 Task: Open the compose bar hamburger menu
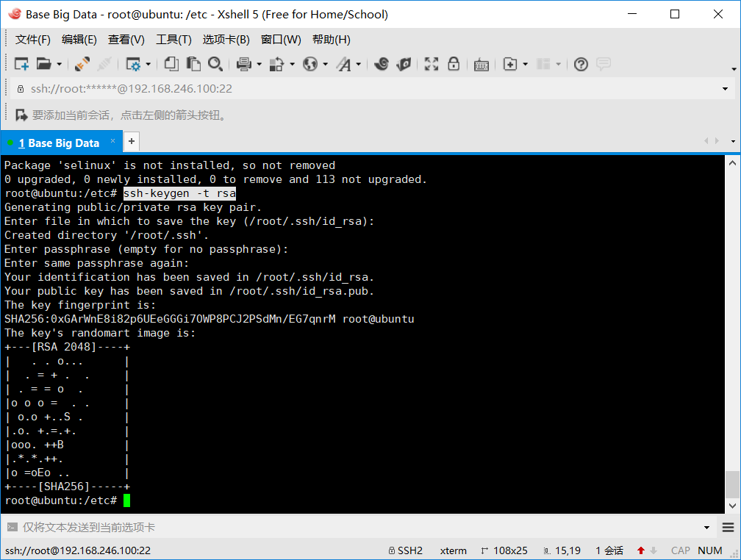click(729, 528)
